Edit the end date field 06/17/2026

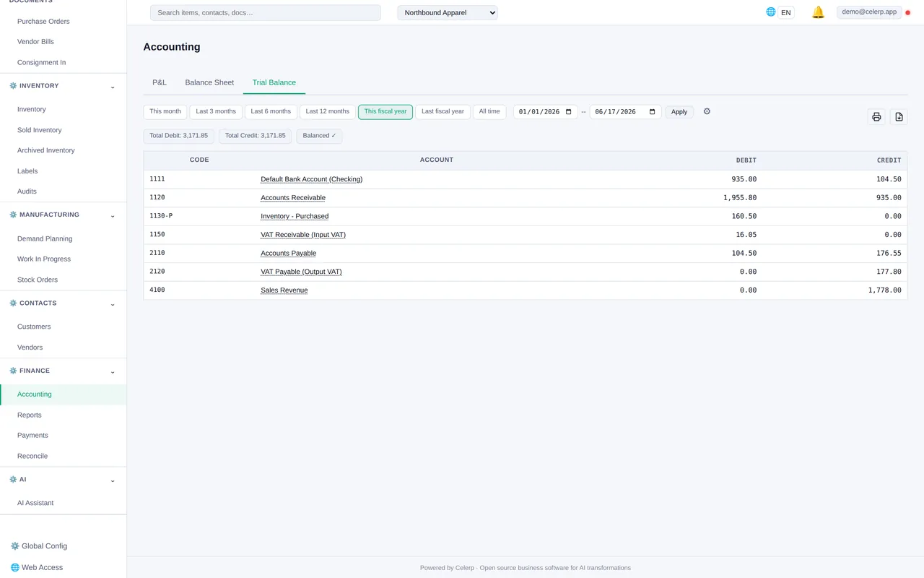click(625, 112)
